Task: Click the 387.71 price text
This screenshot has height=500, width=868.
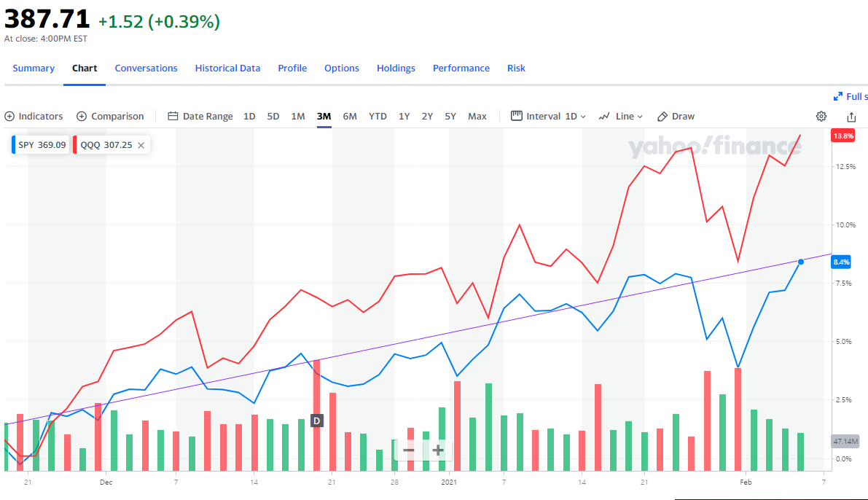Action: click(47, 20)
